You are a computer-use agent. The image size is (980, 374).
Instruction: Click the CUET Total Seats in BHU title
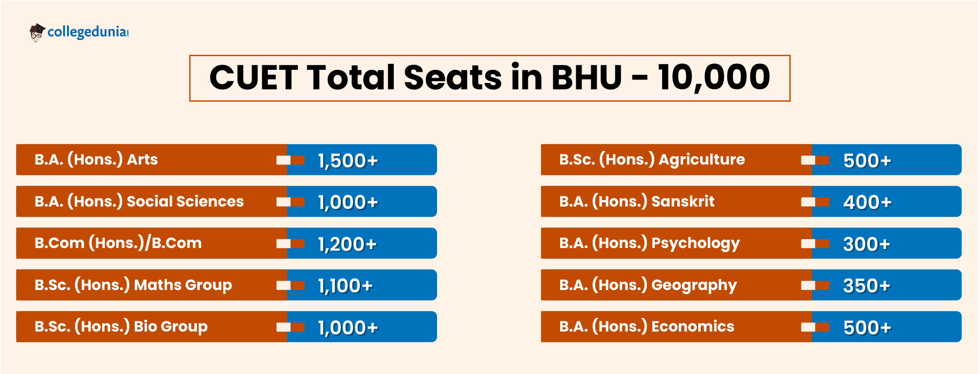point(489,78)
